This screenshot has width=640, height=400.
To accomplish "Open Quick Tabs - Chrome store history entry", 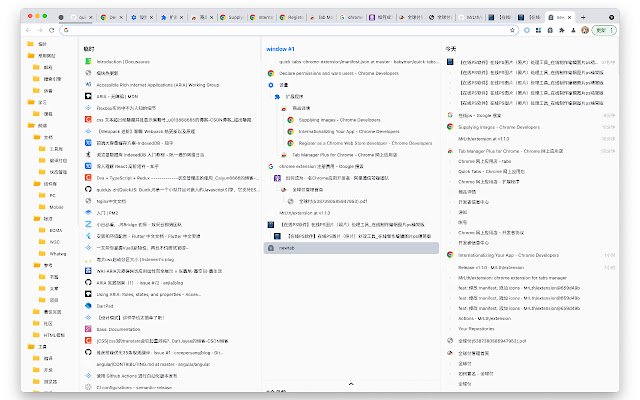I will coord(491,171).
